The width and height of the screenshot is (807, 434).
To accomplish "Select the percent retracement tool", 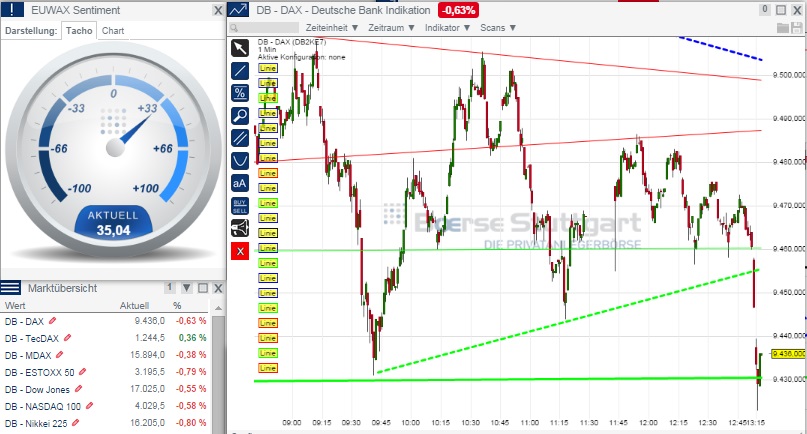I will point(240,93).
